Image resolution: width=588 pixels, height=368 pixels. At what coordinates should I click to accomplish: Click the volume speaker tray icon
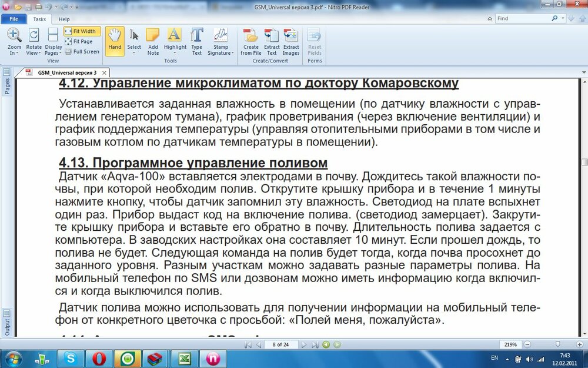530,359
